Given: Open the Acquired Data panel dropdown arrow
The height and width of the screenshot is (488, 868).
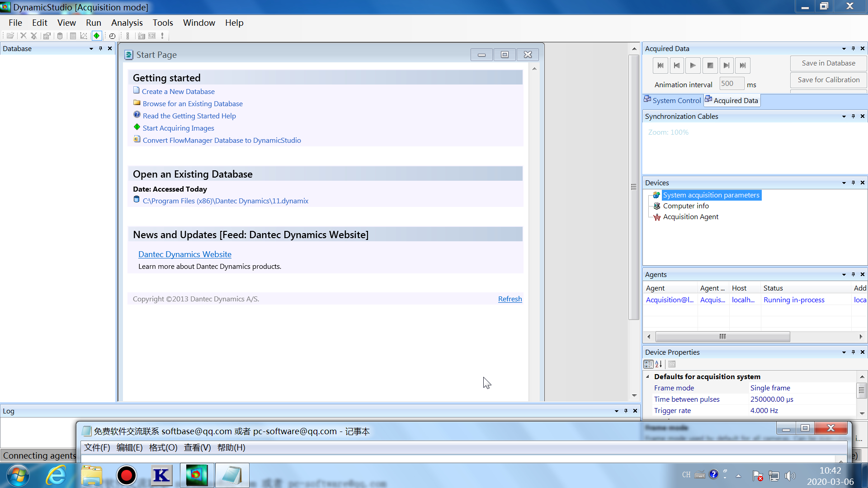Looking at the screenshot, I should click(x=844, y=49).
